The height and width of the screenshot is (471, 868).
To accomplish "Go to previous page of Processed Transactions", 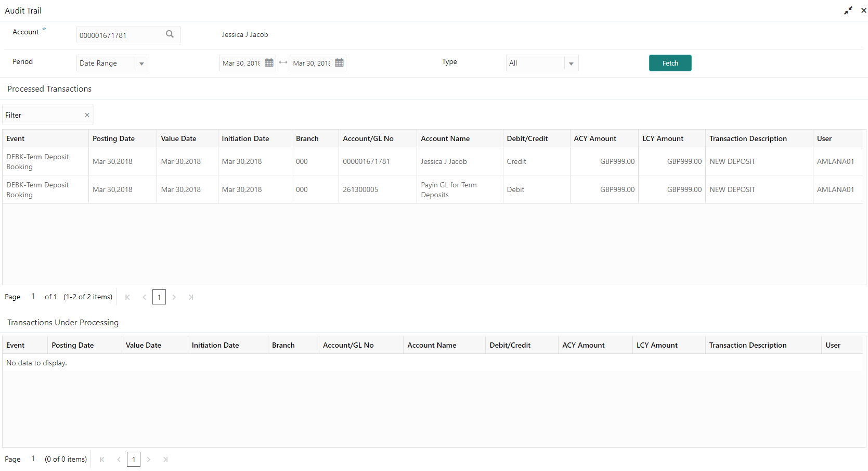I will 144,297.
